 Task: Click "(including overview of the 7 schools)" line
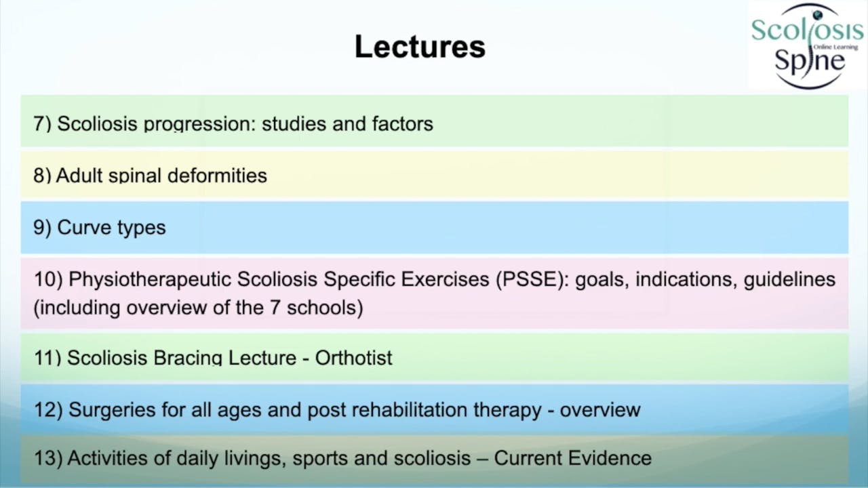coord(198,308)
